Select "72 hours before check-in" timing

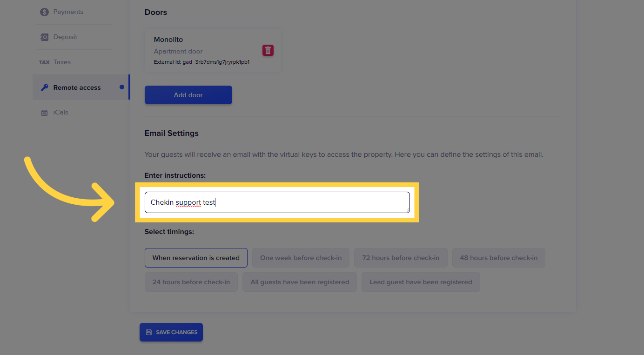click(401, 258)
